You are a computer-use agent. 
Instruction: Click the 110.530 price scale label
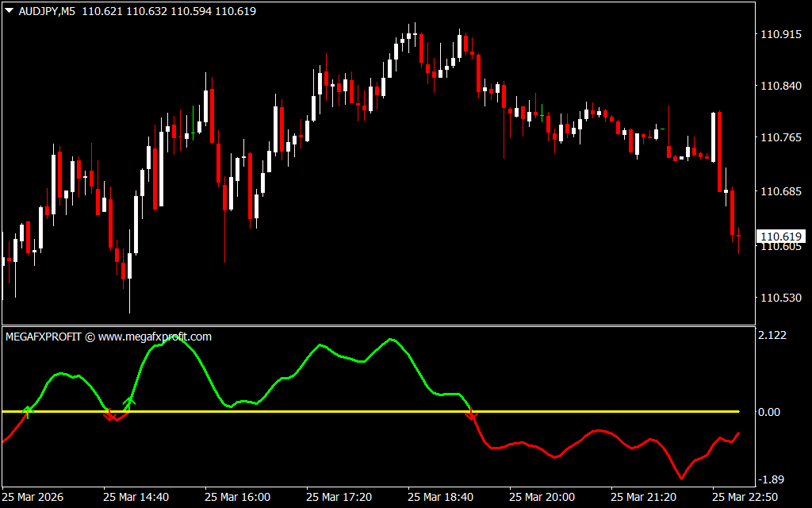(780, 298)
